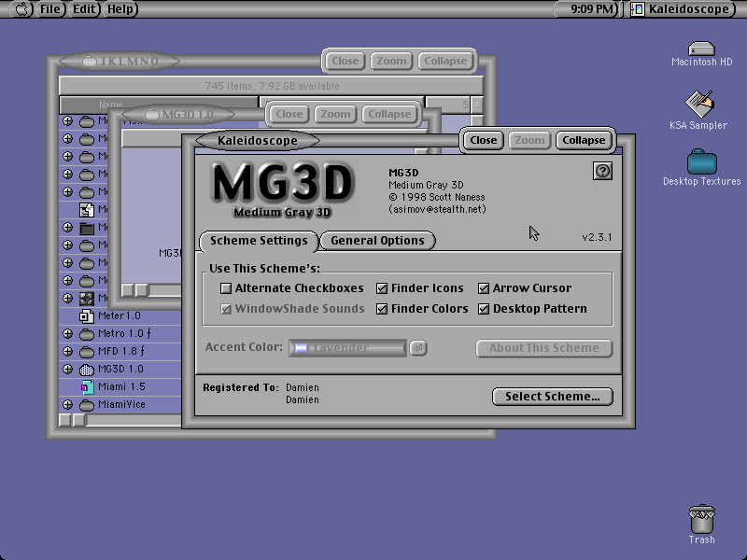This screenshot has height=560, width=747.
Task: Click the MG3D Medium Gray 3D logo
Action: click(x=282, y=190)
